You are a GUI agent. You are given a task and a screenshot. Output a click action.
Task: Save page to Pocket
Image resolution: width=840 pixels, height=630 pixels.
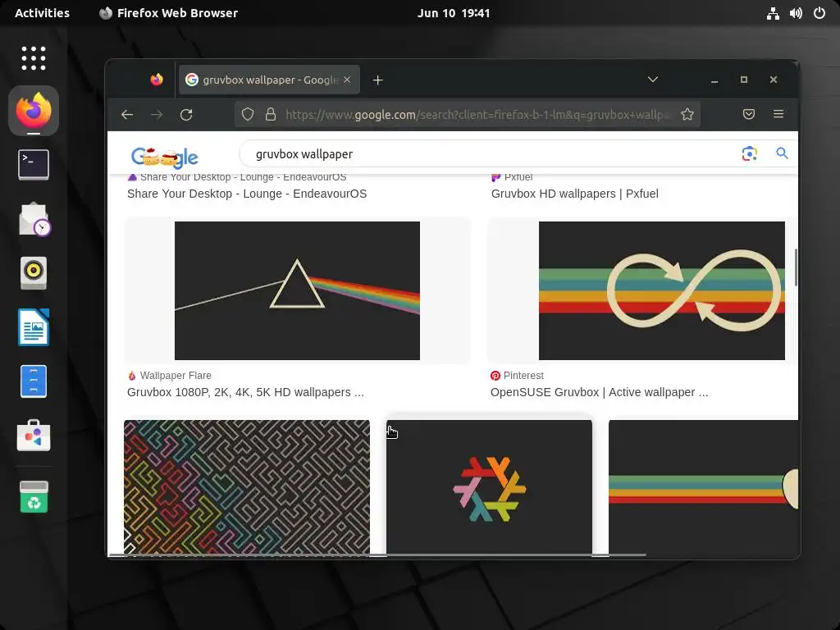click(748, 114)
